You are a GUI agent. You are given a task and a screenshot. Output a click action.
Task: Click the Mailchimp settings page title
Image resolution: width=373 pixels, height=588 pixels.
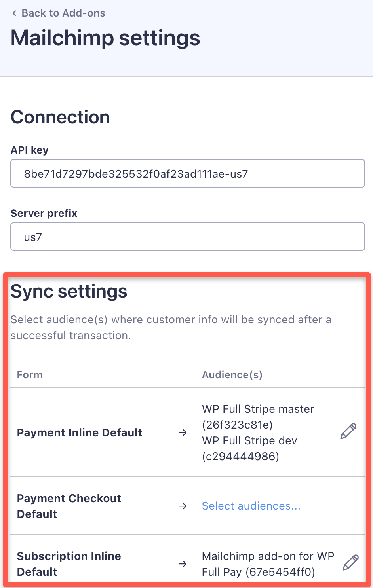tap(105, 38)
